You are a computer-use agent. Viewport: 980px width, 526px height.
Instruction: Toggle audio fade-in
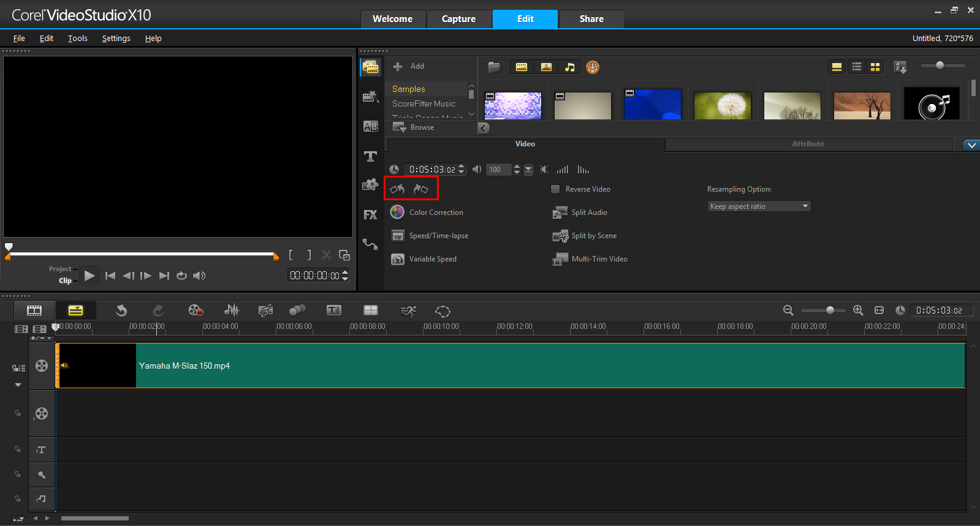tap(563, 170)
